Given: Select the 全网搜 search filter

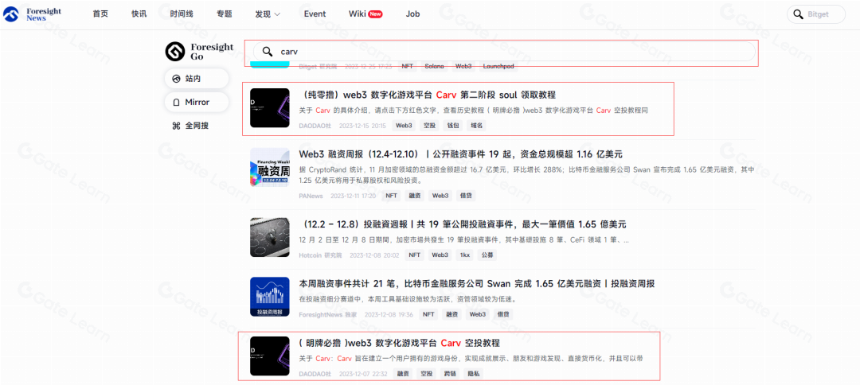Looking at the screenshot, I should [190, 126].
